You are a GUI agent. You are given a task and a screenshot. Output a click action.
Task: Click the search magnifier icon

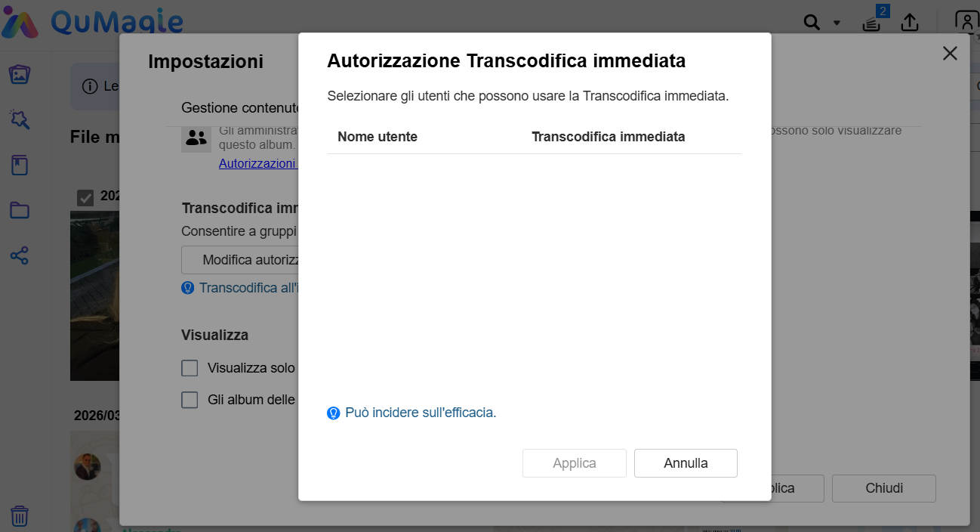(812, 23)
